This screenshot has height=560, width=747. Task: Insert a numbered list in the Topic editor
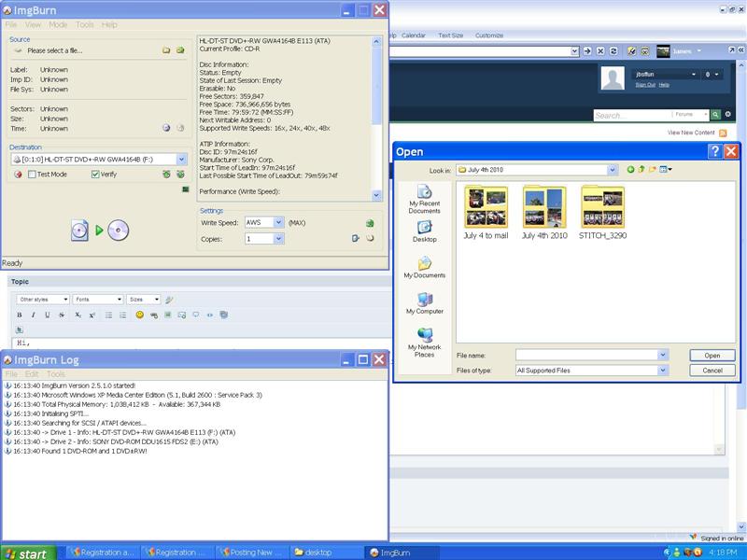point(123,315)
